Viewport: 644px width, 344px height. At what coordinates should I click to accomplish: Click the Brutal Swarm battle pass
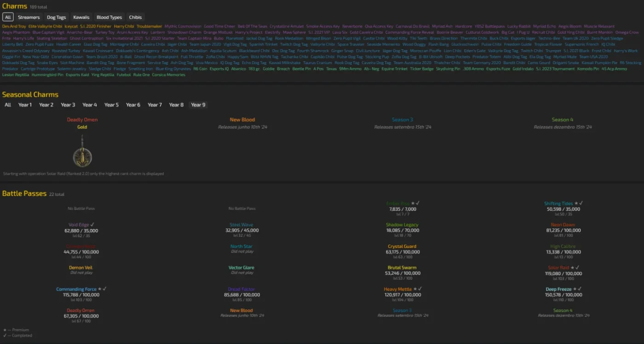[402, 268]
